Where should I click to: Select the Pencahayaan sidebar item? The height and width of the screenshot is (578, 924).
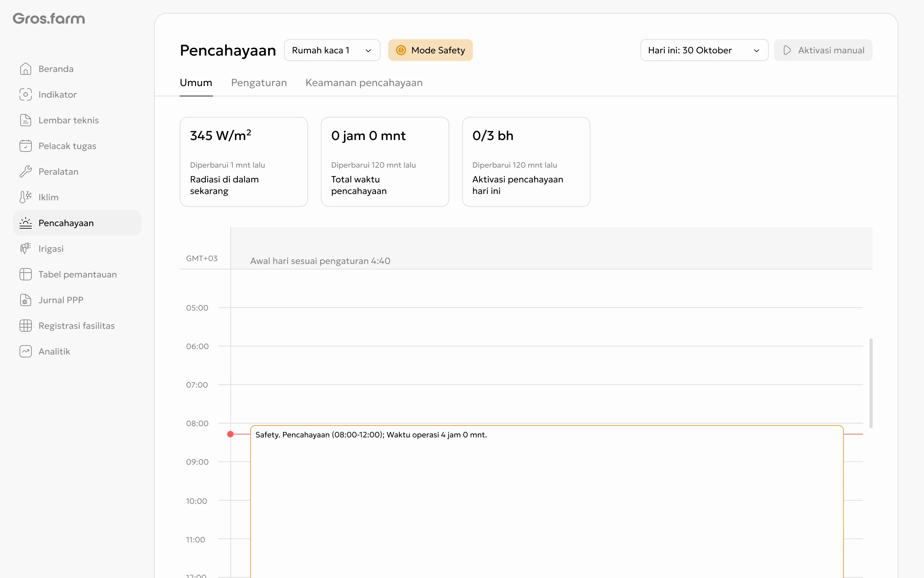[x=77, y=223]
